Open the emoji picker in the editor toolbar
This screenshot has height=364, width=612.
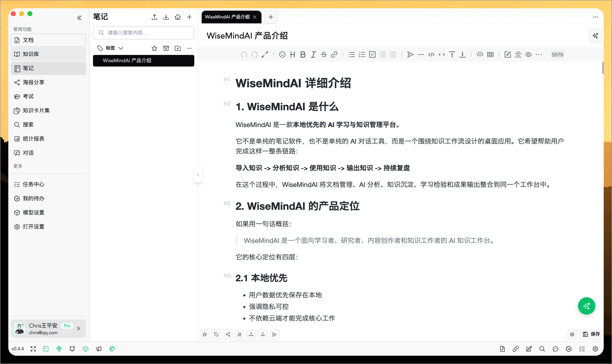[282, 55]
